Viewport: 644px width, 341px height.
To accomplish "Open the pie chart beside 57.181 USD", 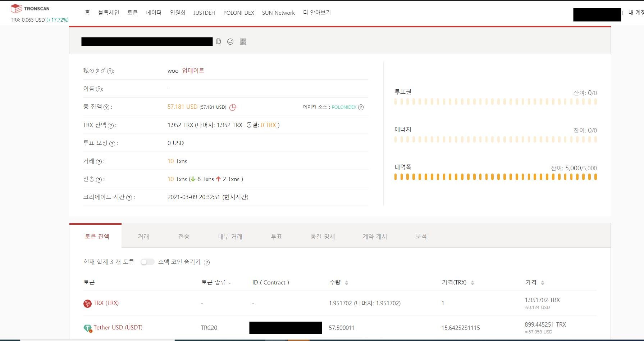I will (x=233, y=107).
